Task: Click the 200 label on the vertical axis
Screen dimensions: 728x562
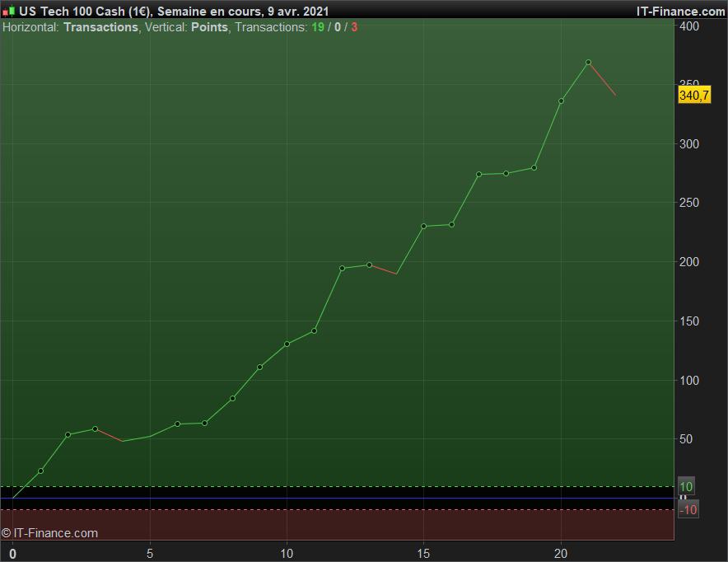Action: click(x=688, y=262)
